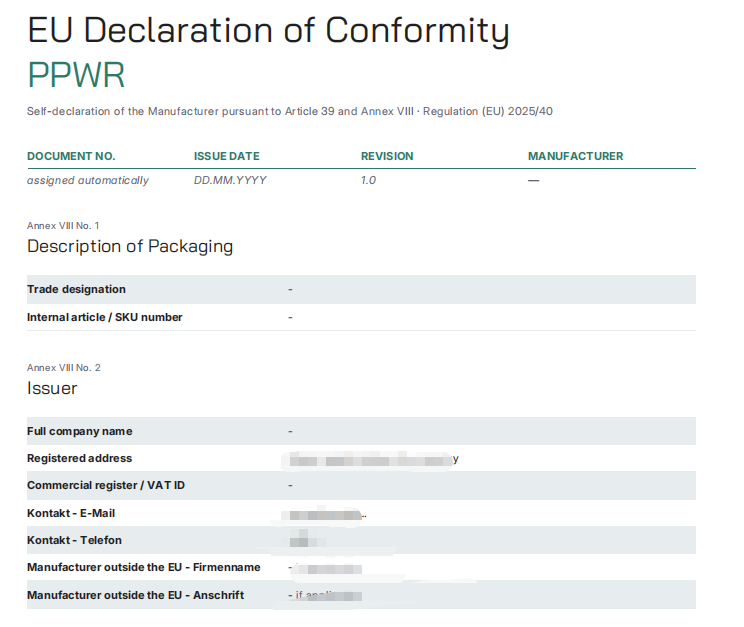This screenshot has width=744, height=627.
Task: Select the Internal article / SKU number value
Action: (290, 317)
